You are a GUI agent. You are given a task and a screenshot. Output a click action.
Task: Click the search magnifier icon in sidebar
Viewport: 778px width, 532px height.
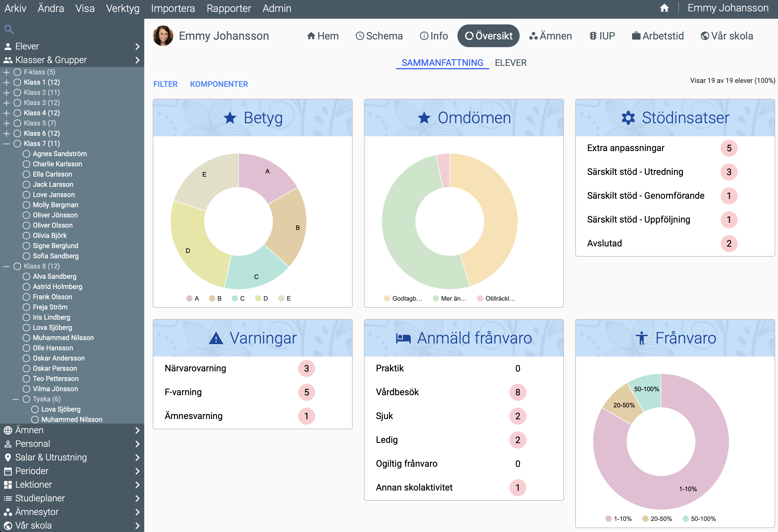(9, 30)
